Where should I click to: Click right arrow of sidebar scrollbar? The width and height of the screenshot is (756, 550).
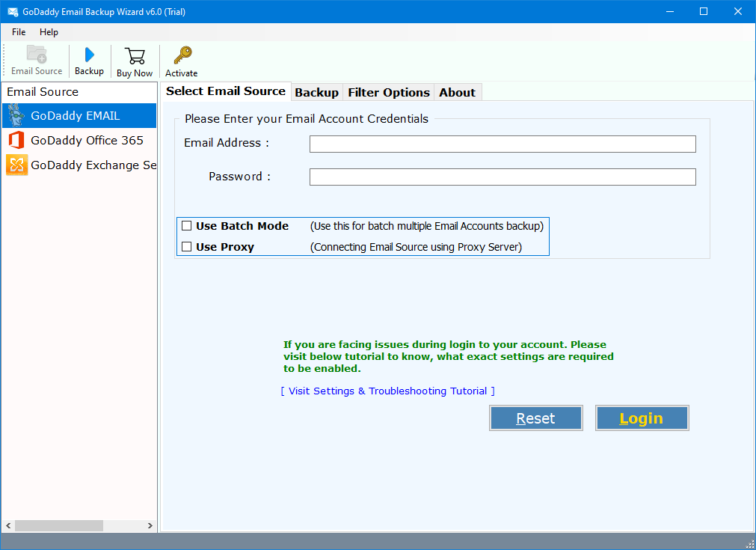click(x=150, y=525)
